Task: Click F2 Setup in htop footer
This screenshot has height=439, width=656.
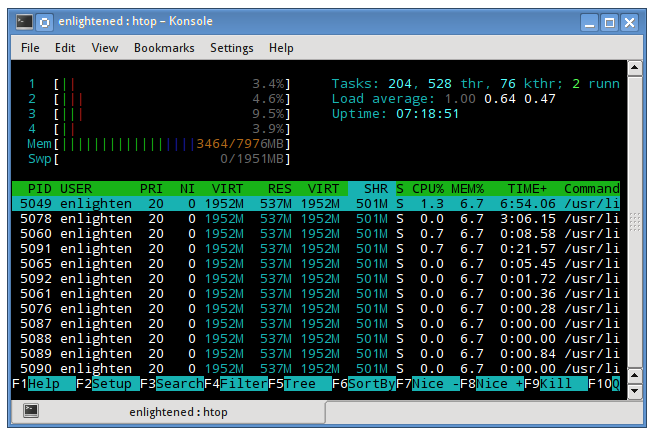Action: (x=108, y=383)
